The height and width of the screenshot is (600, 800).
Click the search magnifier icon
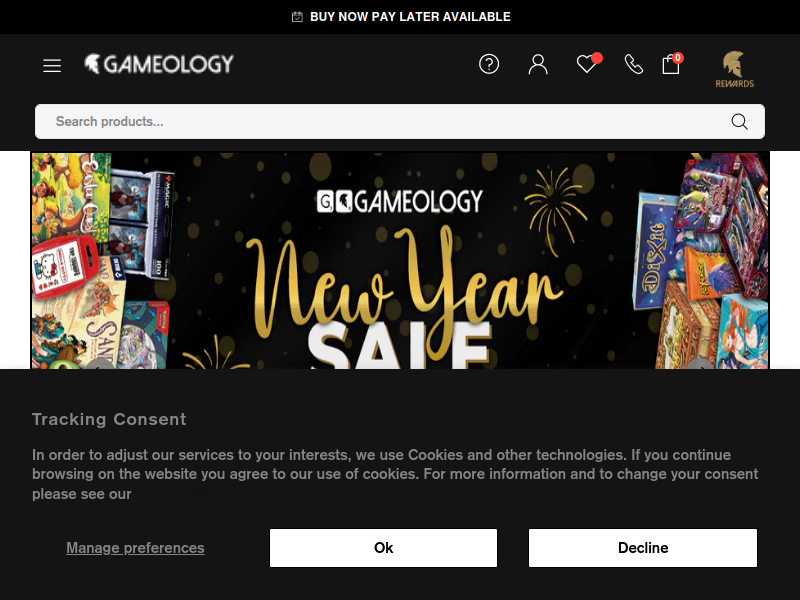coord(739,121)
